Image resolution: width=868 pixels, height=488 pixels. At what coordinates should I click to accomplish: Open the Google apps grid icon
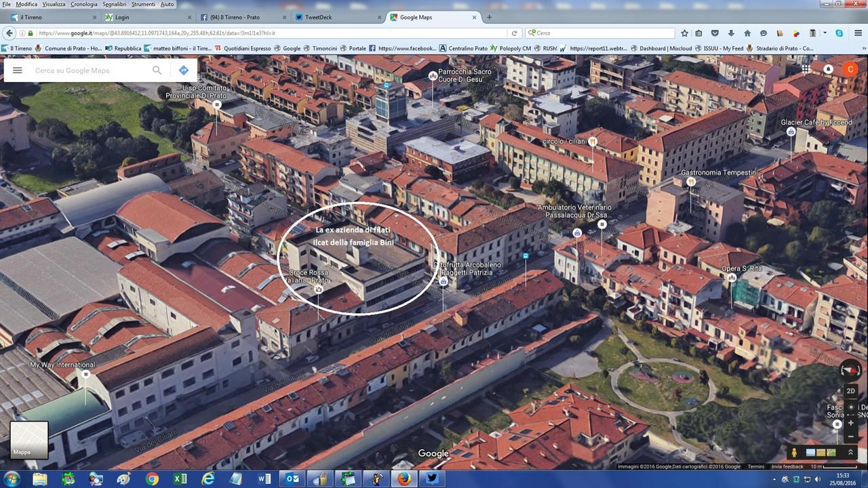(x=806, y=69)
